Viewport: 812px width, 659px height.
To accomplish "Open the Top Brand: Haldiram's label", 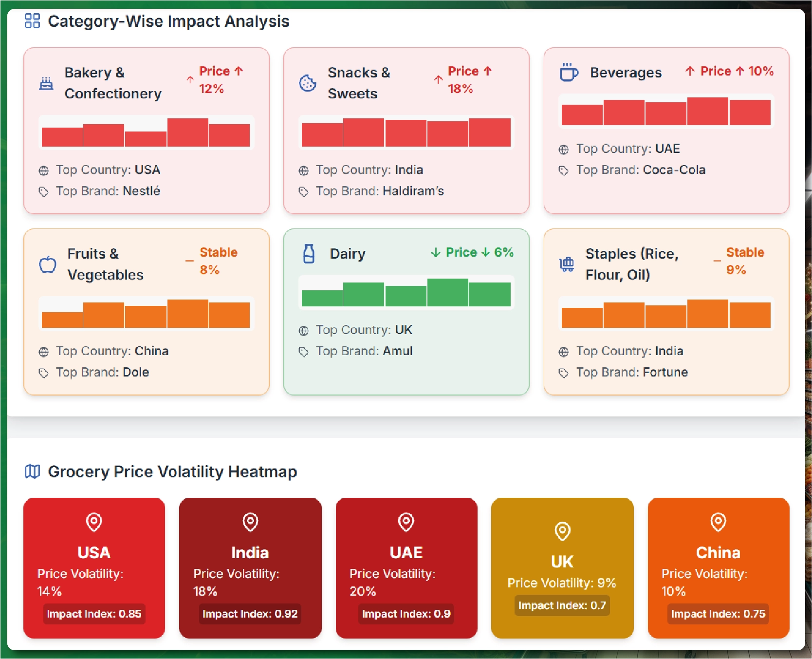I will [379, 191].
